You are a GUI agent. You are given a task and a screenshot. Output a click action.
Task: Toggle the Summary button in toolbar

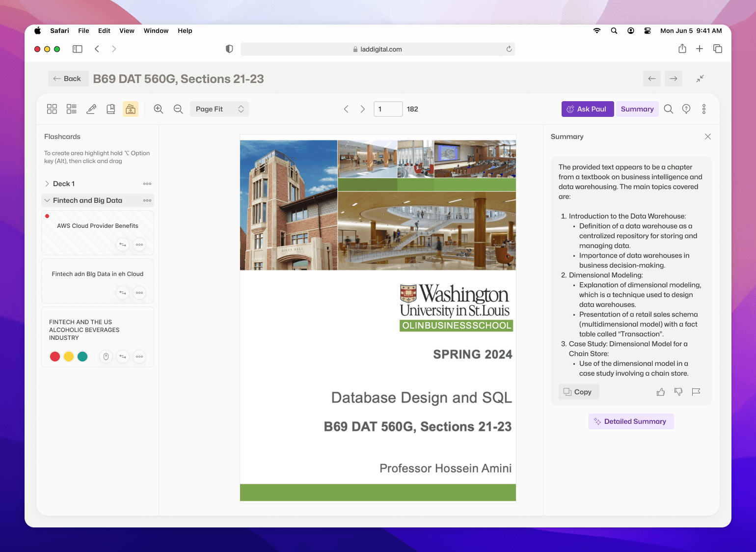click(637, 109)
